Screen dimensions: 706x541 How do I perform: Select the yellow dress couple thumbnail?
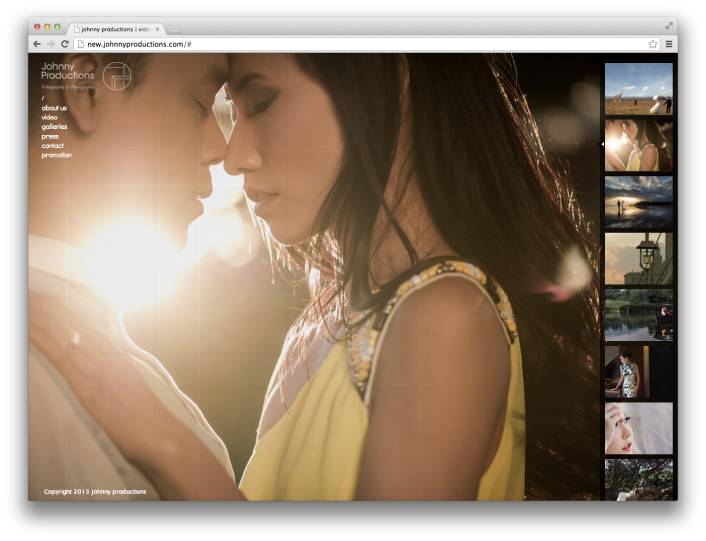tap(638, 145)
